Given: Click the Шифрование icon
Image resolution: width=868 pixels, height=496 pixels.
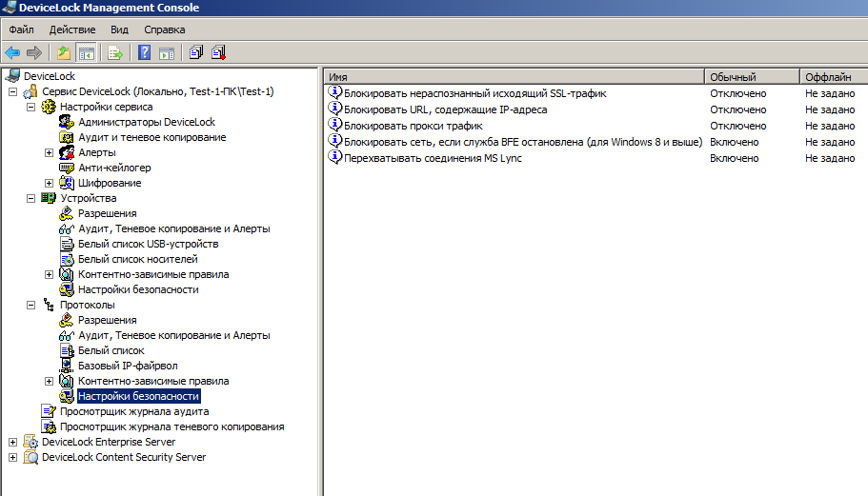Looking at the screenshot, I should tap(67, 183).
